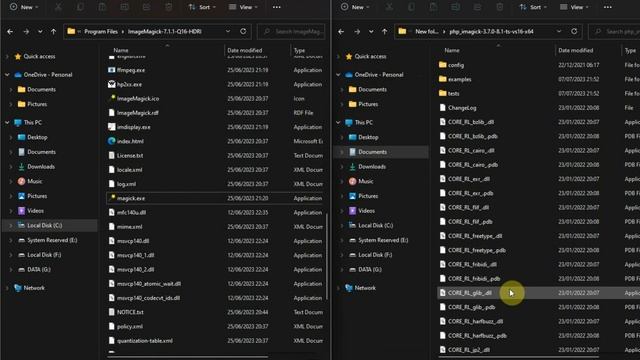Click Forward arrow in left ImageMagick window

(26, 31)
